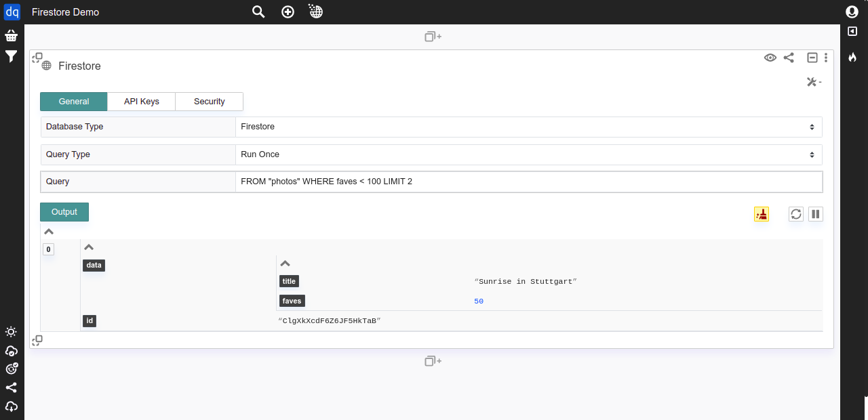The image size is (868, 420).
Task: Click the dq logo in top-left corner
Action: click(x=12, y=12)
